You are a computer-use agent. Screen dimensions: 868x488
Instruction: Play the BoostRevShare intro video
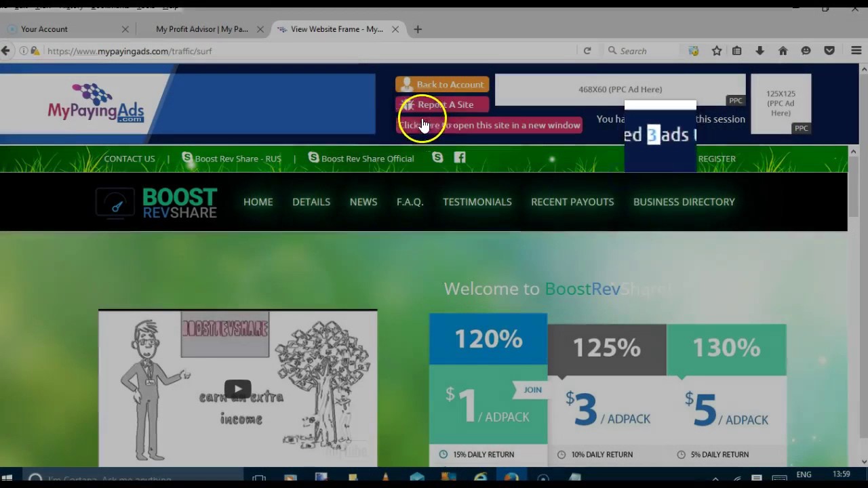click(x=238, y=389)
